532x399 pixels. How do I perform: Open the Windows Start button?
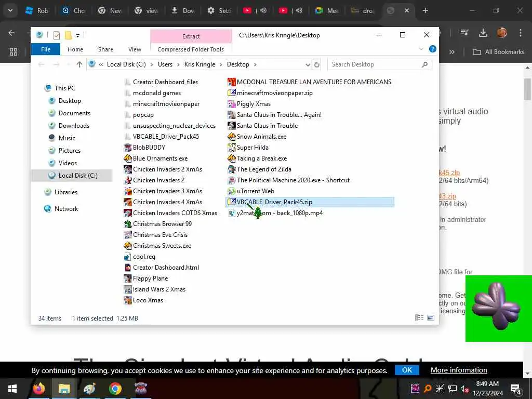pos(12,389)
